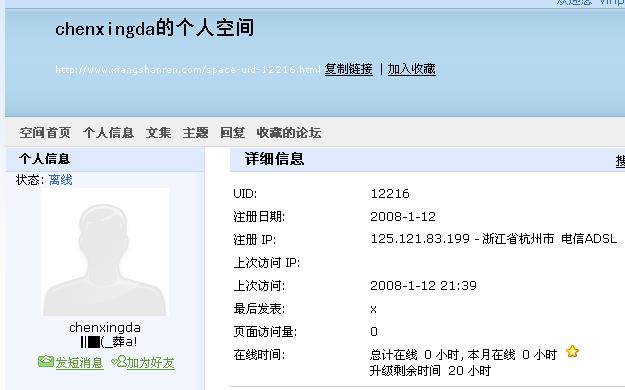Click the last visit time 2008-1-12 21:39

[423, 286]
